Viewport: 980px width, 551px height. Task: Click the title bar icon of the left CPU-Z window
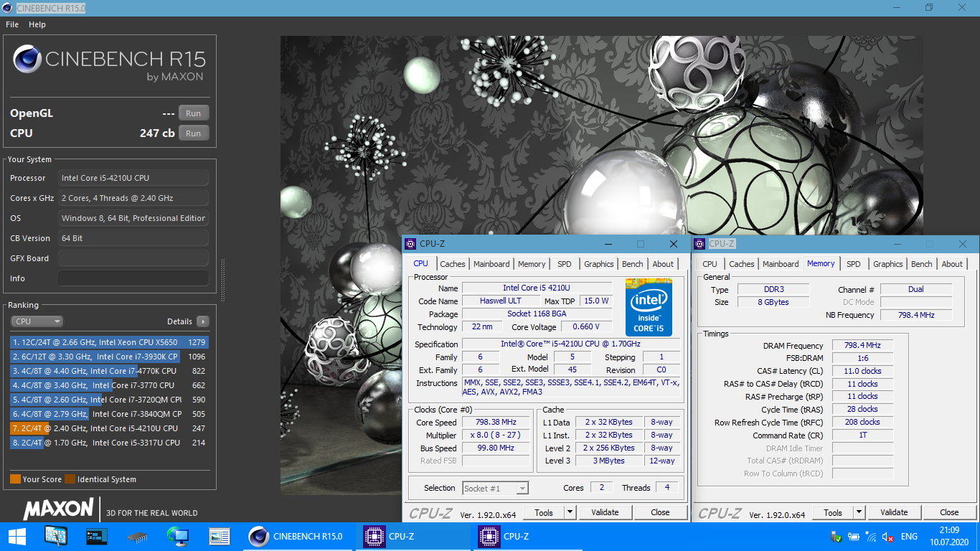[x=410, y=244]
